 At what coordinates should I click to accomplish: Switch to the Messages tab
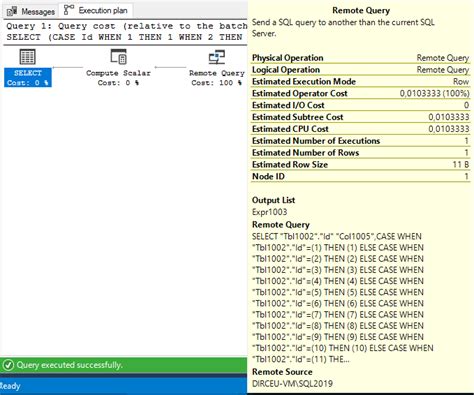tap(31, 11)
